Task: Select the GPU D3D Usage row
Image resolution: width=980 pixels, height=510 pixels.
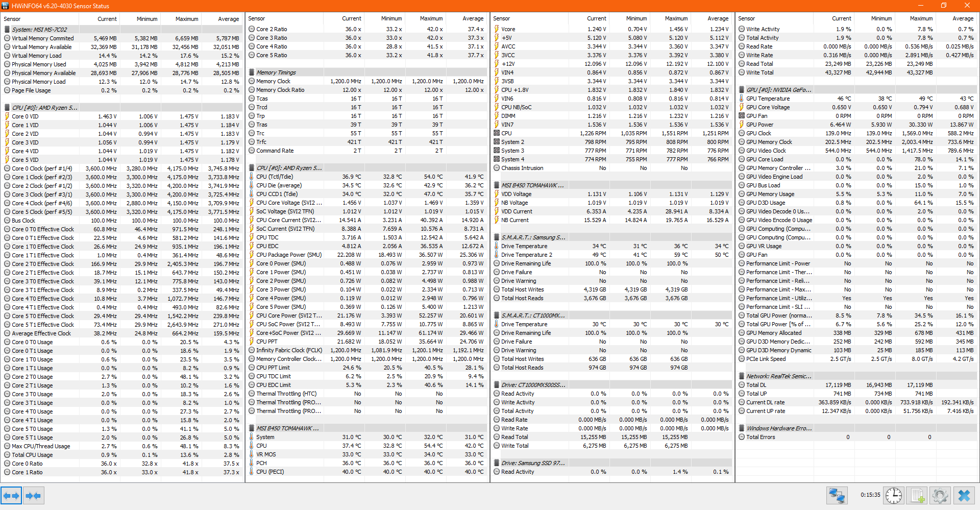Action: pyautogui.click(x=856, y=203)
